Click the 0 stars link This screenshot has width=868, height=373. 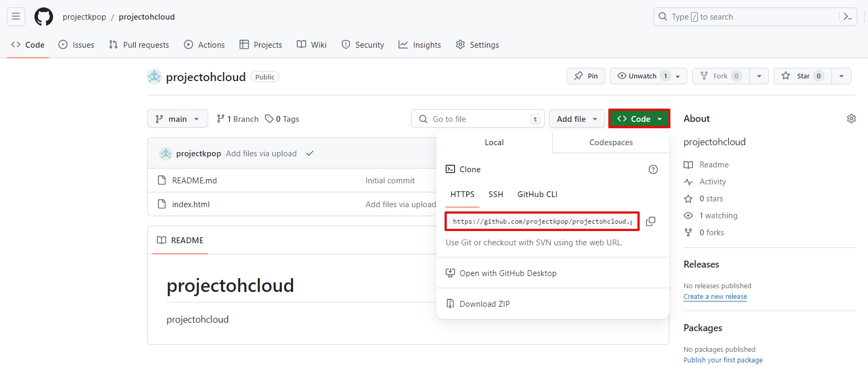pos(703,199)
